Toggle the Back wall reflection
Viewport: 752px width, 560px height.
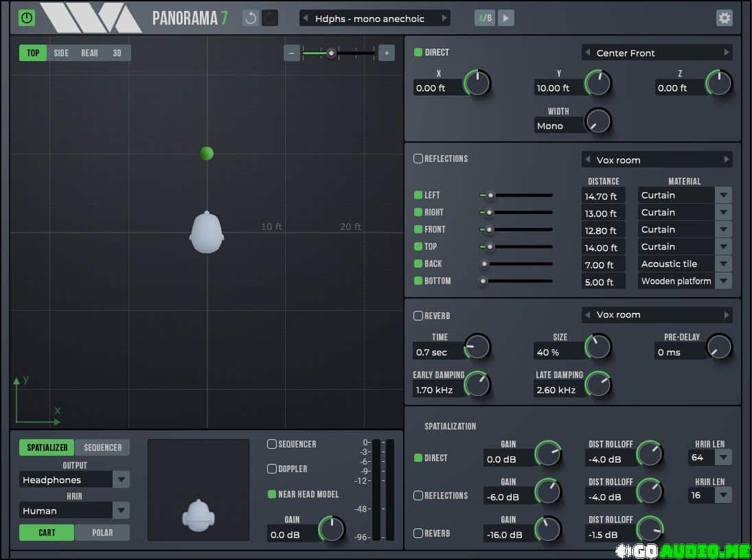pos(418,264)
